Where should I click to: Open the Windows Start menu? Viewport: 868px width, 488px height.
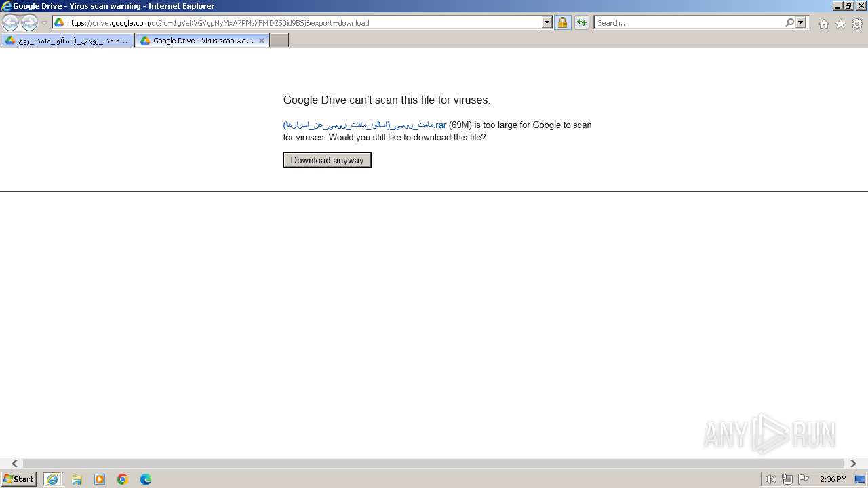pos(18,479)
